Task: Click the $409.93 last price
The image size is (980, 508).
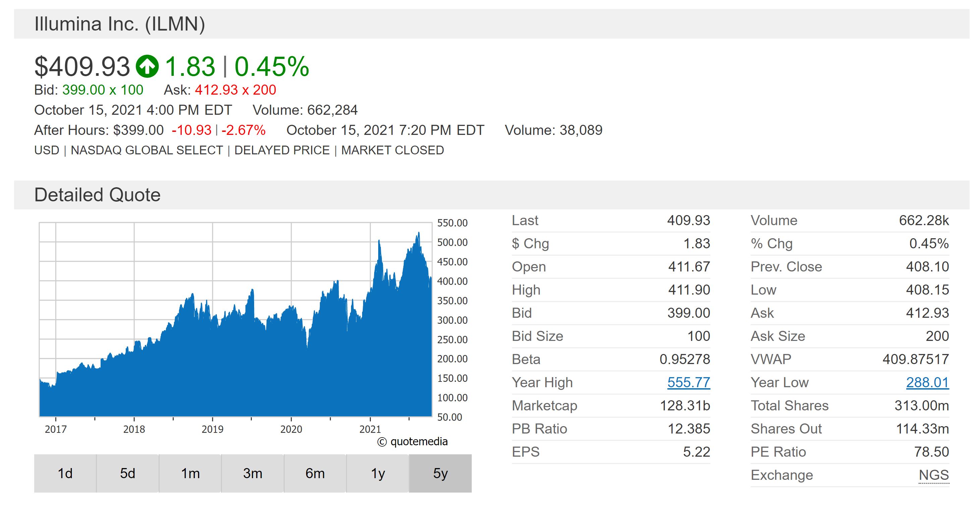Action: 82,67
